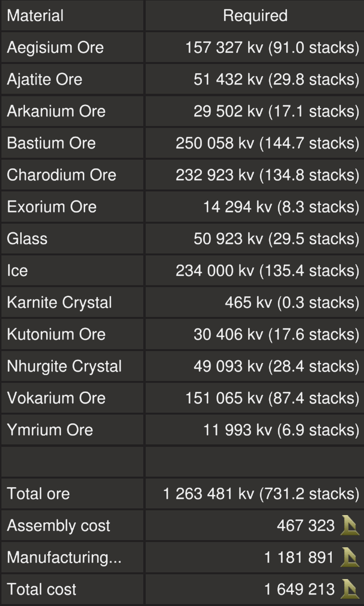Click the Required column header

point(255,16)
